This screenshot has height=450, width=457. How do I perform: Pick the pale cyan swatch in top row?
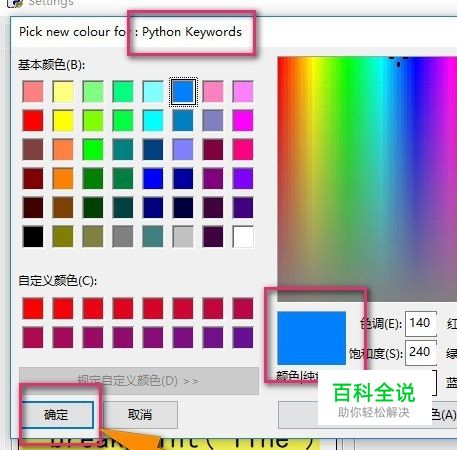point(153,91)
